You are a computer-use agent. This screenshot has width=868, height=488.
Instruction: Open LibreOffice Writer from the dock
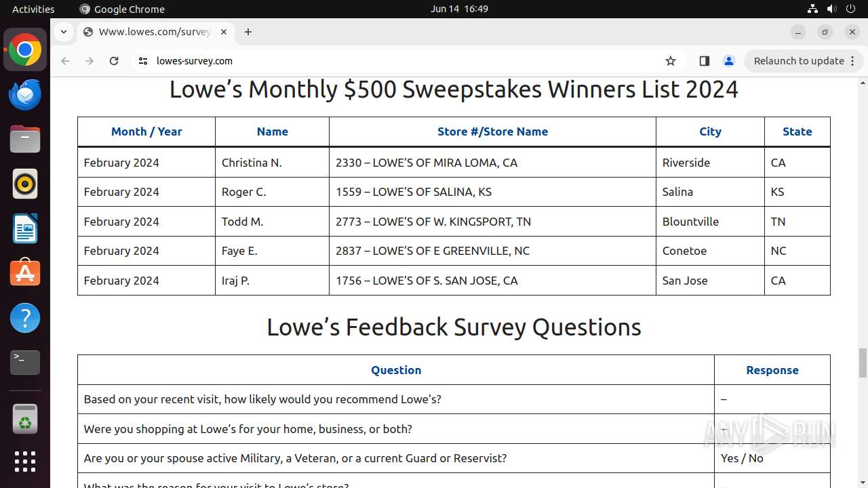click(x=25, y=228)
